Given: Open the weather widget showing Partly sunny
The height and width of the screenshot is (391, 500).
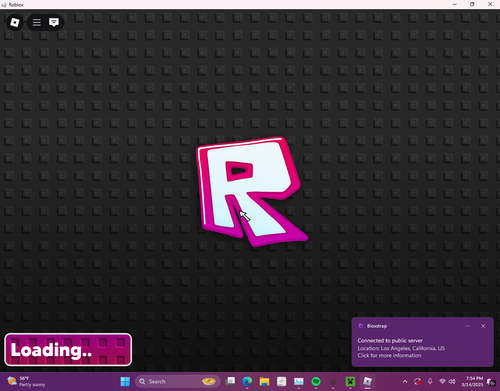Looking at the screenshot, I should tap(26, 381).
